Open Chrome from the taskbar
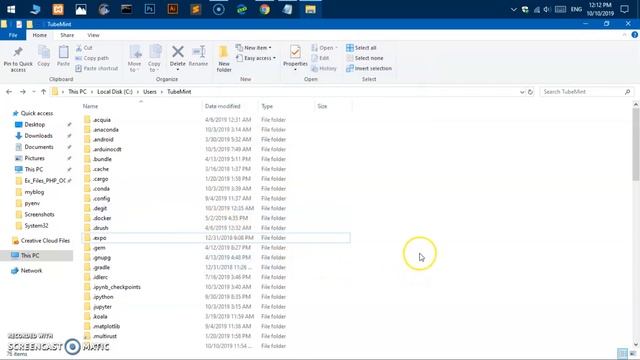Image resolution: width=640 pixels, height=360 pixels. pyautogui.click(x=265, y=9)
